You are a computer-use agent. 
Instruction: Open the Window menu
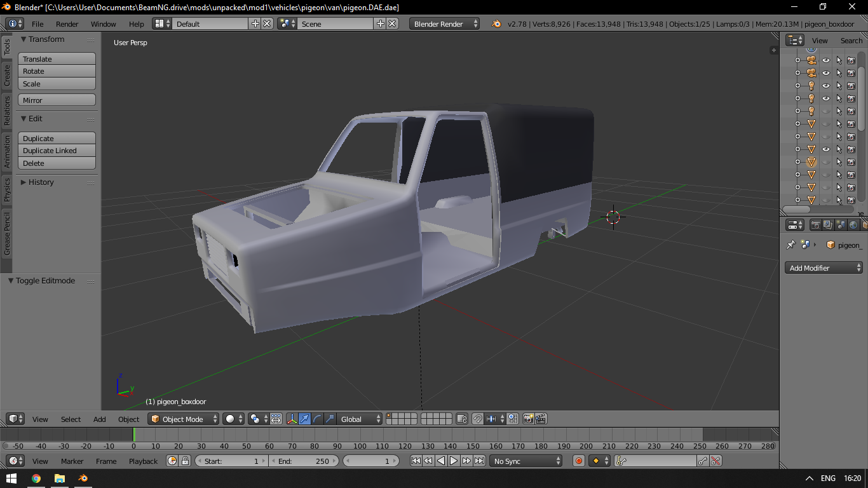(103, 24)
